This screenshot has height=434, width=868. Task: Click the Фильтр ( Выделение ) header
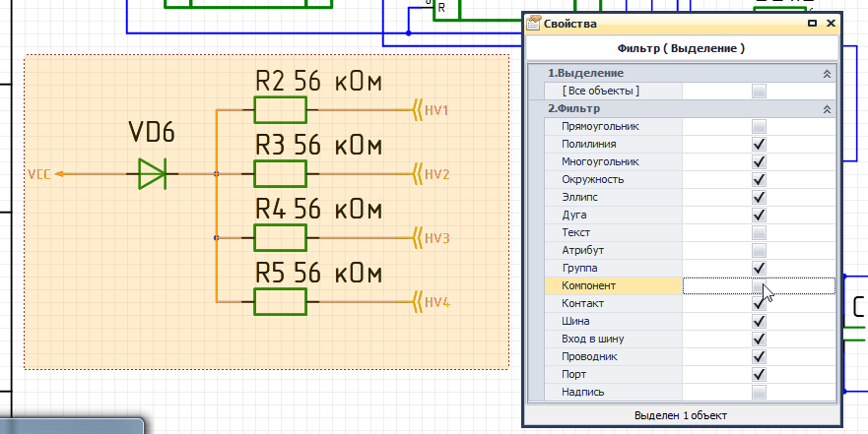coord(681,47)
